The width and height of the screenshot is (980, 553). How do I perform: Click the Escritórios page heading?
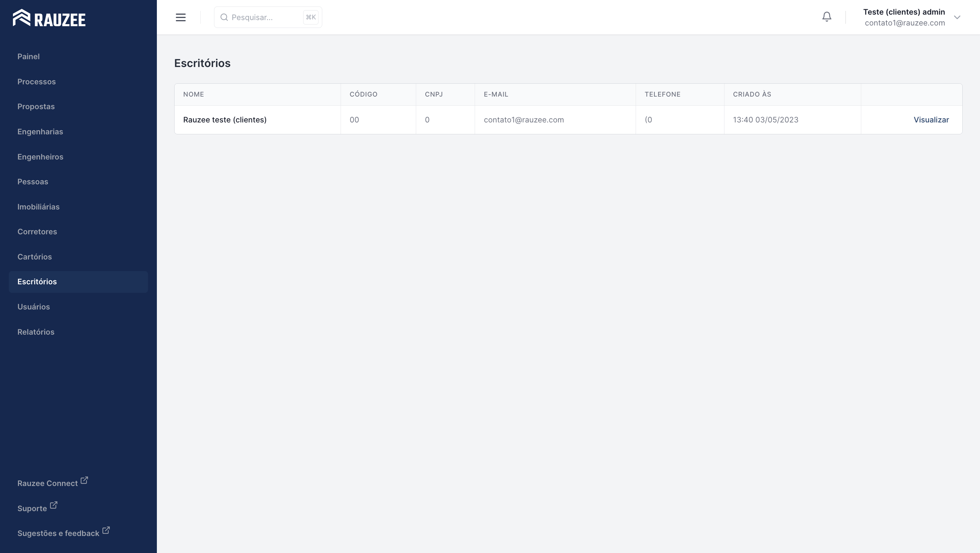(x=202, y=63)
